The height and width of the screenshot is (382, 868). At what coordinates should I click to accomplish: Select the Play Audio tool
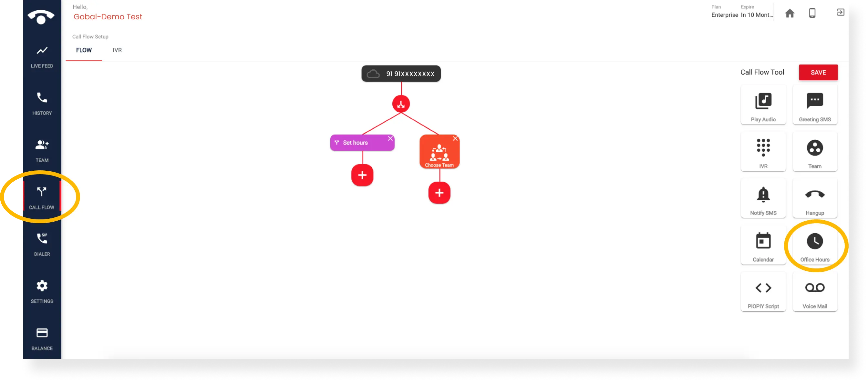pyautogui.click(x=763, y=106)
